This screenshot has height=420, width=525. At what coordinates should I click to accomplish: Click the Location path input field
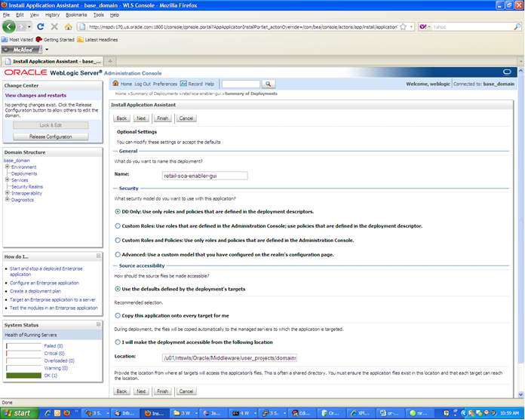[x=229, y=357]
